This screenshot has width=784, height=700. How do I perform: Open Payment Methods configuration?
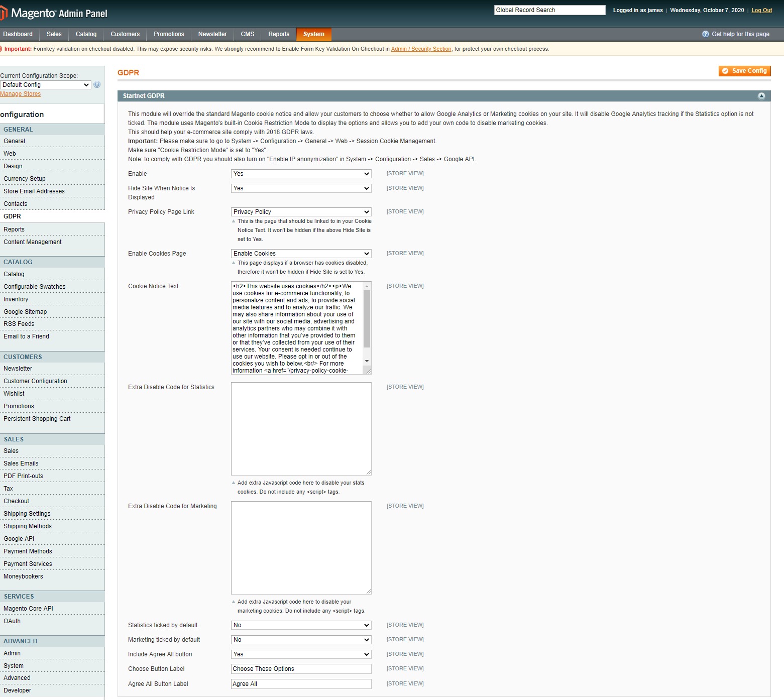[52, 551]
